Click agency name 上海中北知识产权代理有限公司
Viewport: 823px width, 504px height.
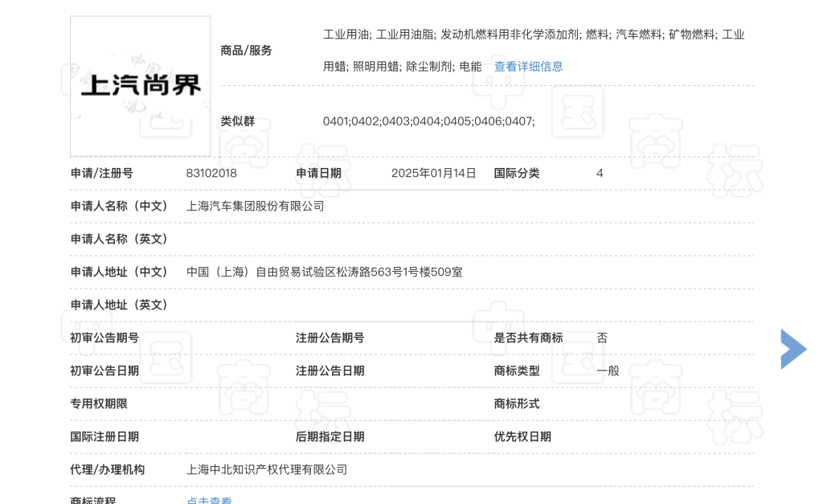point(266,469)
